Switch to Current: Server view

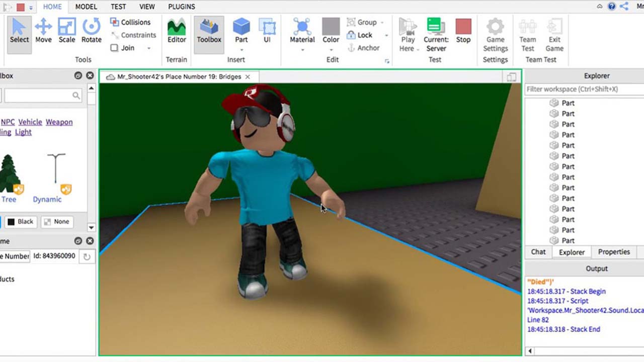[436, 34]
